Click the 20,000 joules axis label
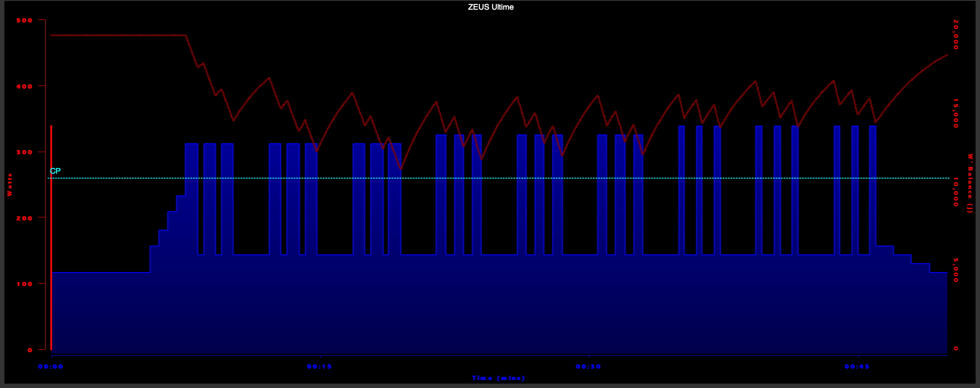This screenshot has height=388, width=980. coord(956,35)
